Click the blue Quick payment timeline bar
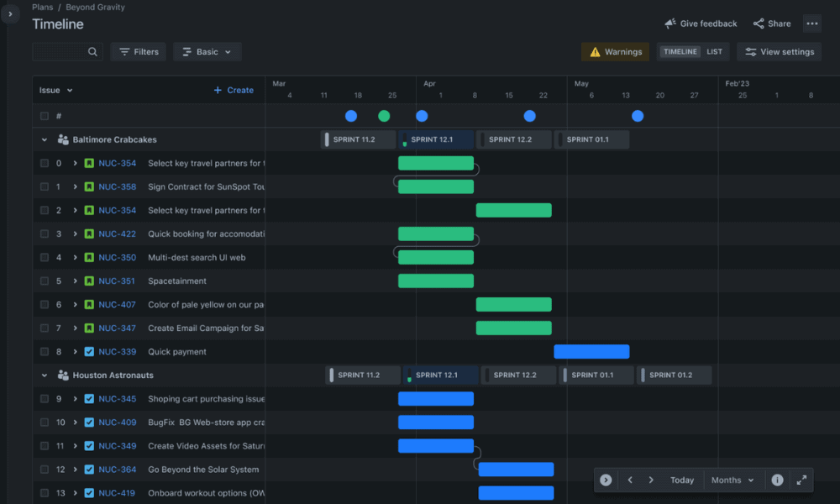Screen dimensions: 840x504 [x=591, y=352]
